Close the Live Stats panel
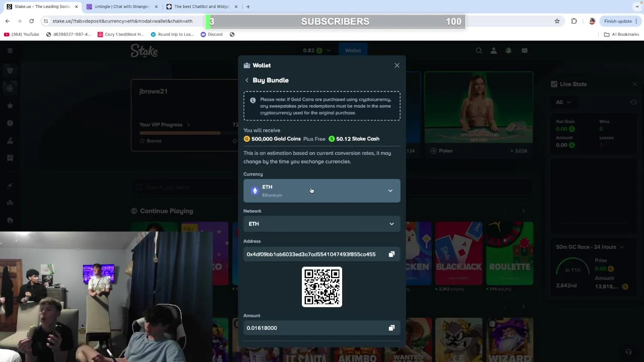644x362 pixels. point(635,84)
